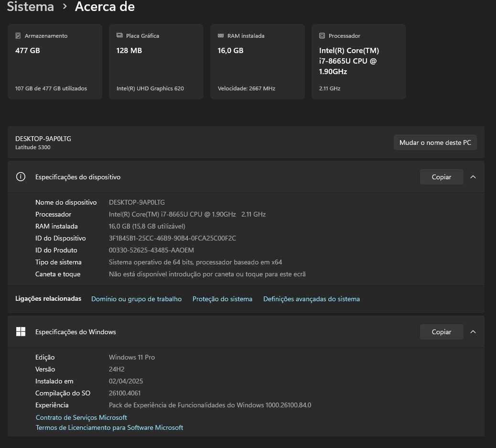Viewport: 496px width, 448px height.
Task: Click the breadcrumb chevron after Sistema
Action: 65,6
